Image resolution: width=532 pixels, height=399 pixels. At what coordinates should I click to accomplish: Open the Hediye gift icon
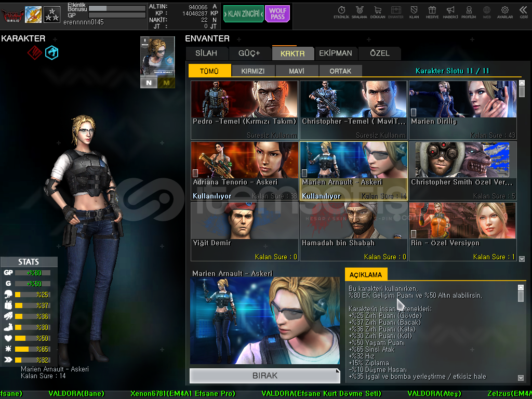(432, 12)
